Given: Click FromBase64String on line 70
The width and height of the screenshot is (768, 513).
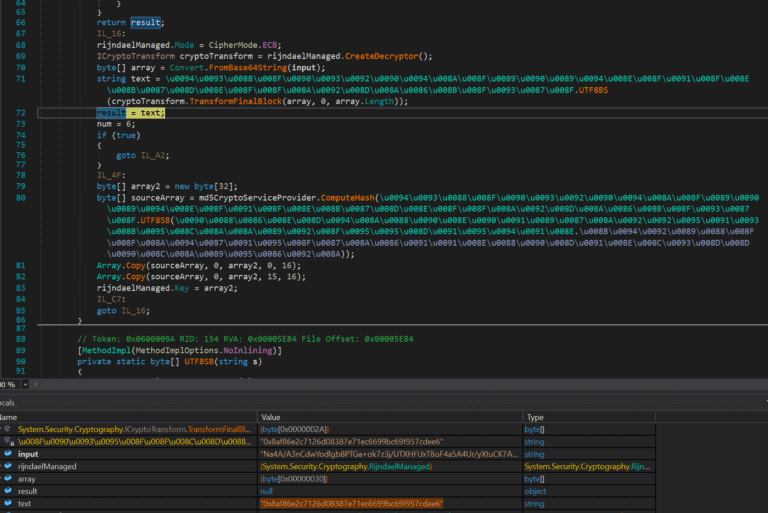Looking at the screenshot, I should pos(248,68).
